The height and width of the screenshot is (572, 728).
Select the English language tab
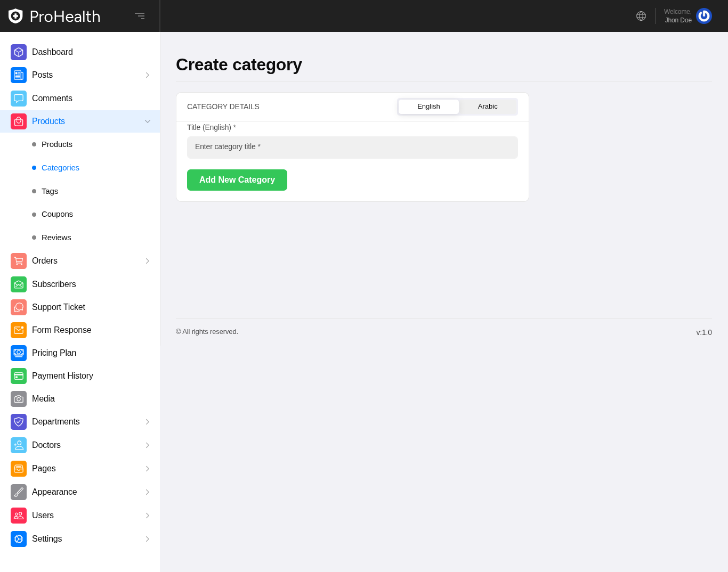[x=428, y=107]
